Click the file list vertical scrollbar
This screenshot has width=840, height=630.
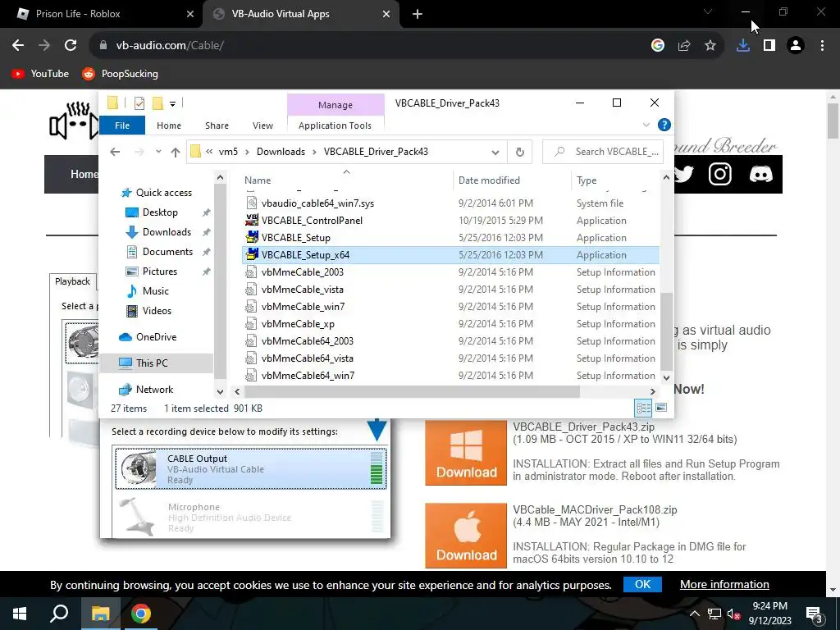pyautogui.click(x=666, y=331)
